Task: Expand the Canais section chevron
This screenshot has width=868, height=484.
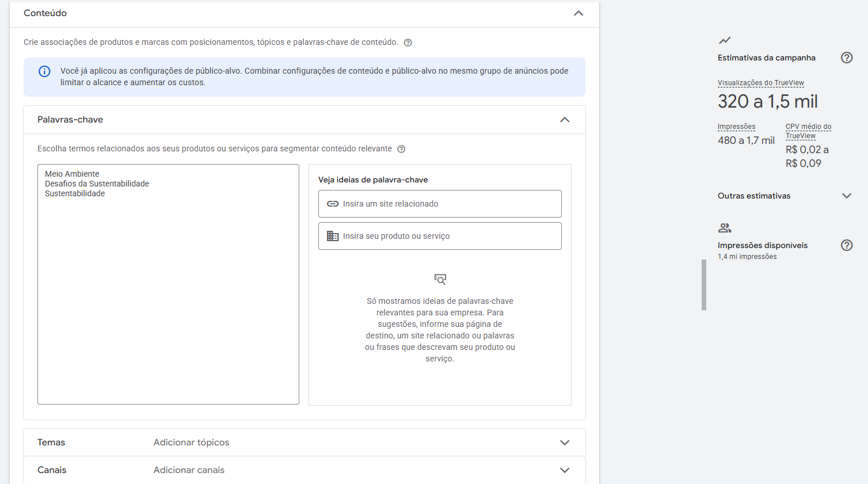Action: click(565, 470)
